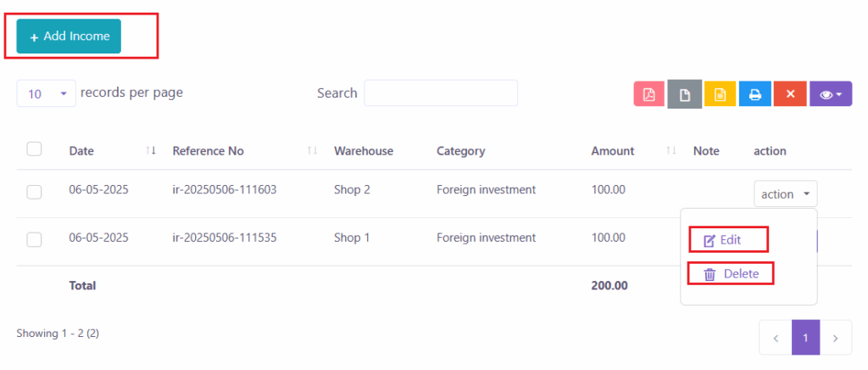Click the sort arrows beside Date header
The height and width of the screenshot is (370, 868).
coord(151,151)
